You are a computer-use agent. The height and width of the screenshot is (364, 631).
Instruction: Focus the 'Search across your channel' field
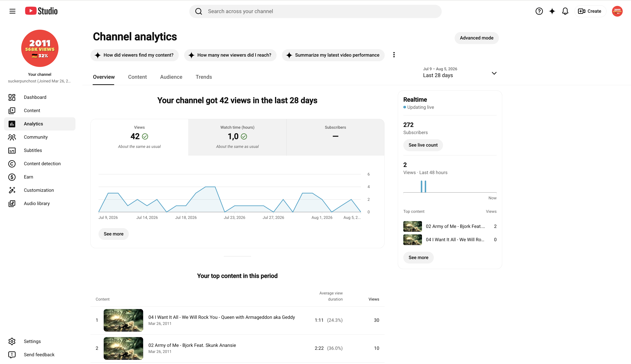[315, 11]
